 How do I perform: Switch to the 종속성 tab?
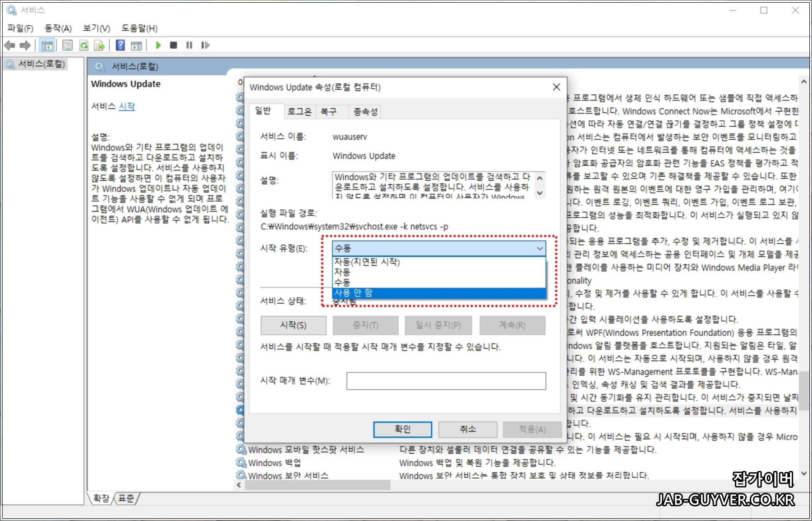pyautogui.click(x=365, y=112)
